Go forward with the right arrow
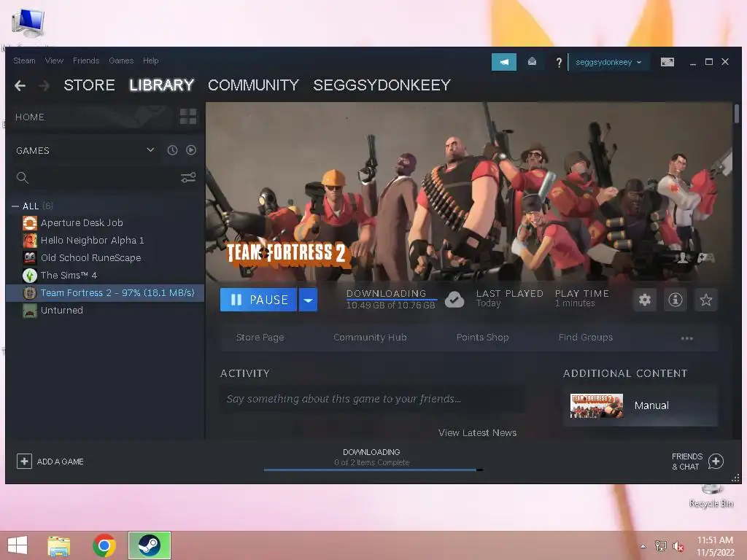Image resolution: width=747 pixels, height=560 pixels. (x=44, y=86)
